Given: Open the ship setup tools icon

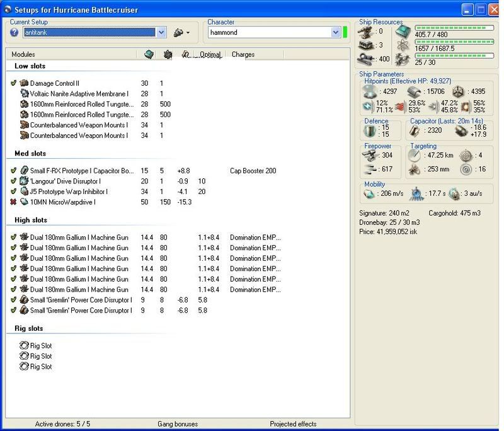Looking at the screenshot, I should [178, 33].
